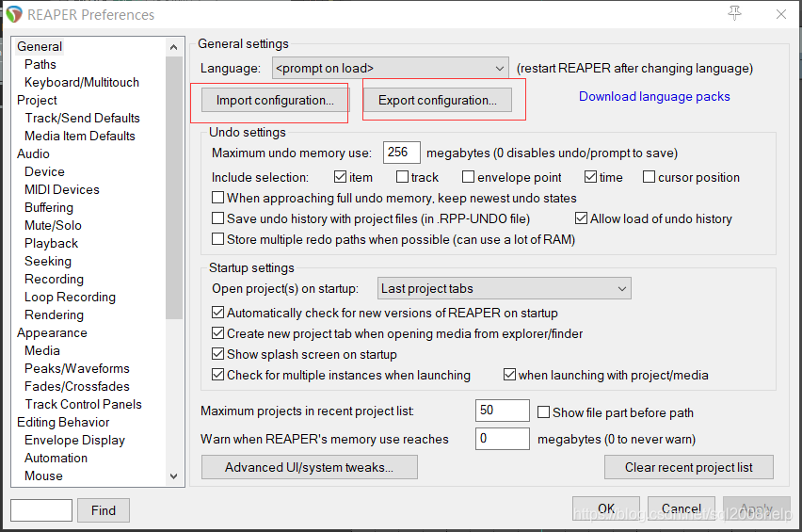This screenshot has height=532, width=802.
Task: Toggle Allow load of undo history
Action: point(581,218)
